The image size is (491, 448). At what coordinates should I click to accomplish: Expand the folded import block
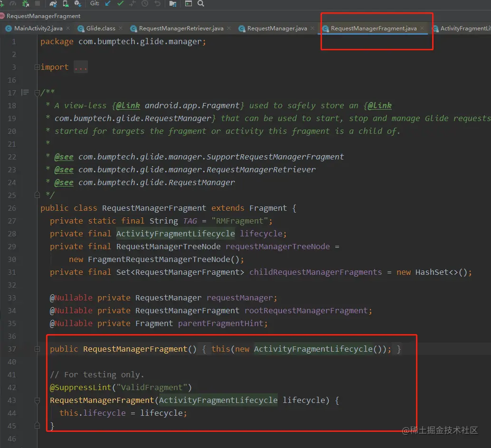[37, 67]
